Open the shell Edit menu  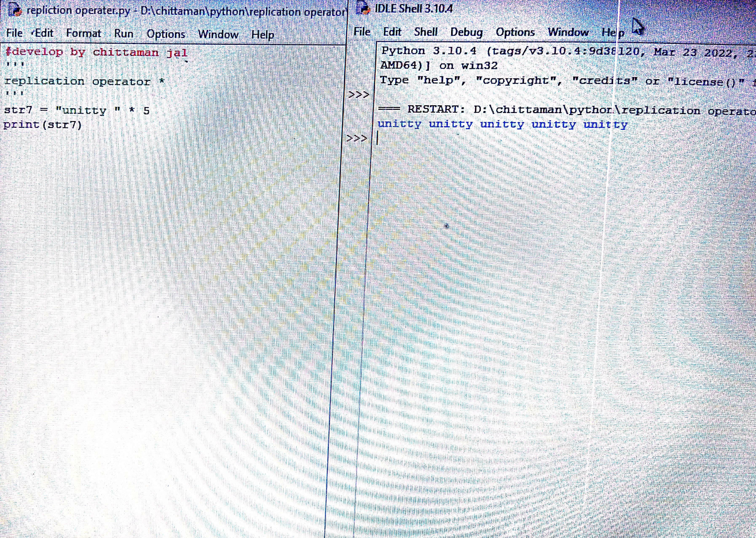pyautogui.click(x=392, y=32)
